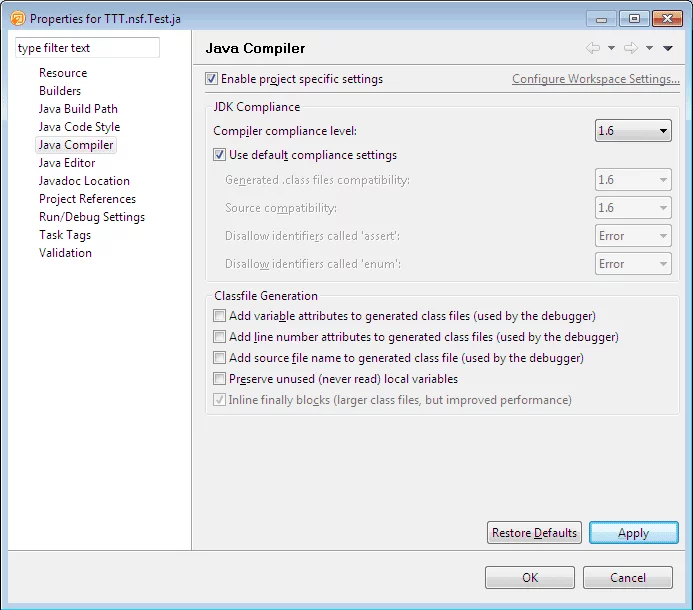Enable Add line number attributes checkbox

(x=220, y=337)
